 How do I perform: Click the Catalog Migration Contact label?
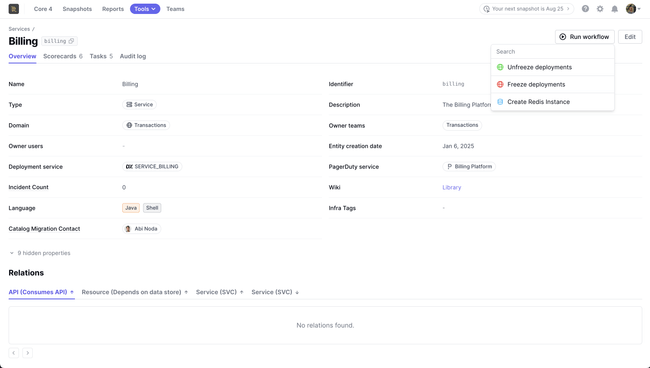44,229
